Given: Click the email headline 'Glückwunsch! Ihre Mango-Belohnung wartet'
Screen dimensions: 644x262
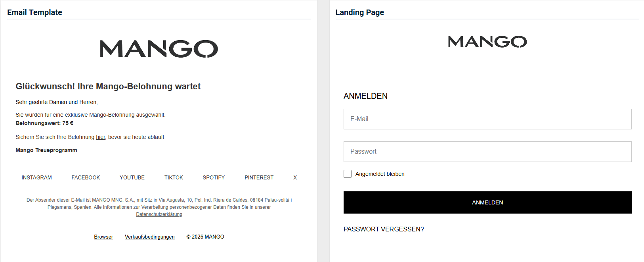Looking at the screenshot, I should (108, 87).
